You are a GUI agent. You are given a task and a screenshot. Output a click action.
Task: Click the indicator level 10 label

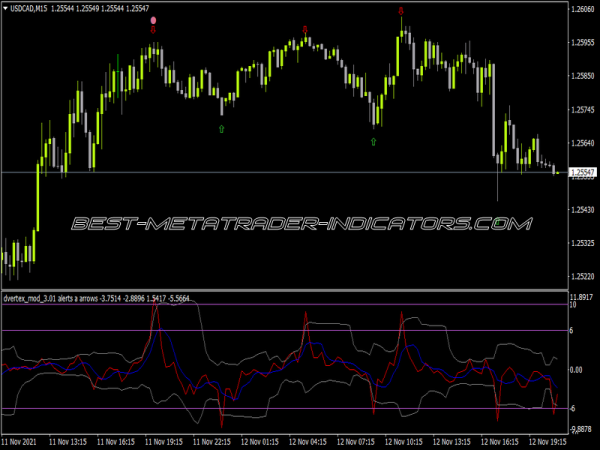click(x=573, y=305)
